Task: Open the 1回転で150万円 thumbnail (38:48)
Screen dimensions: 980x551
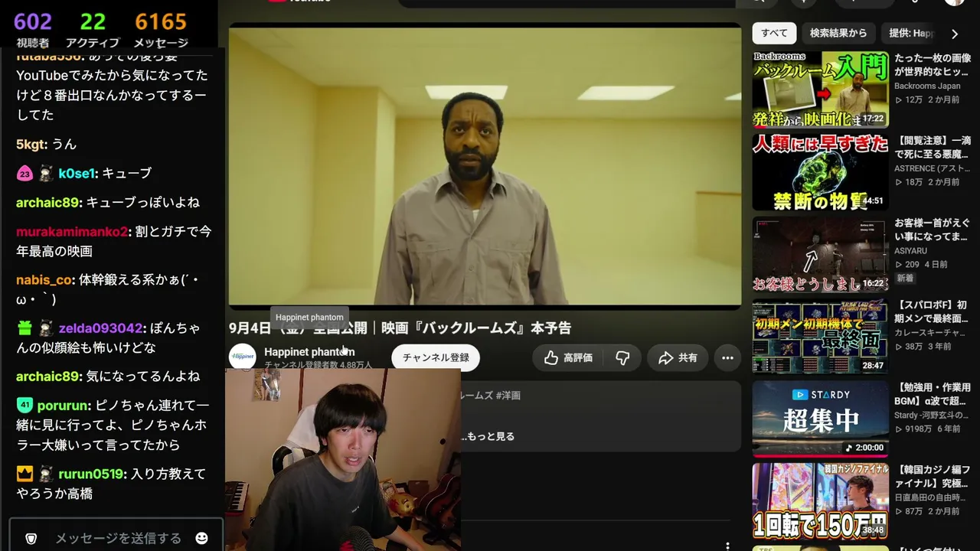Action: tap(820, 501)
